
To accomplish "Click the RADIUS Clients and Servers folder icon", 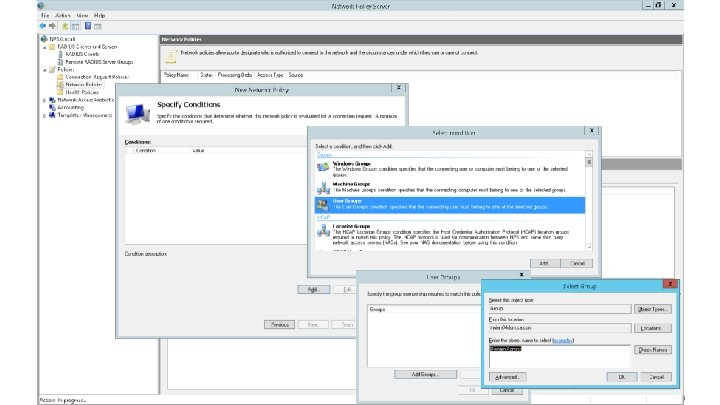I will click(52, 47).
